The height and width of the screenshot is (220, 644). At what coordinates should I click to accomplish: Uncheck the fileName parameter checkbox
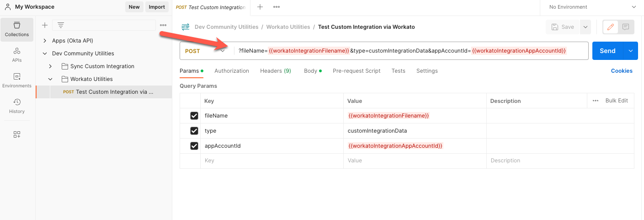coord(194,116)
